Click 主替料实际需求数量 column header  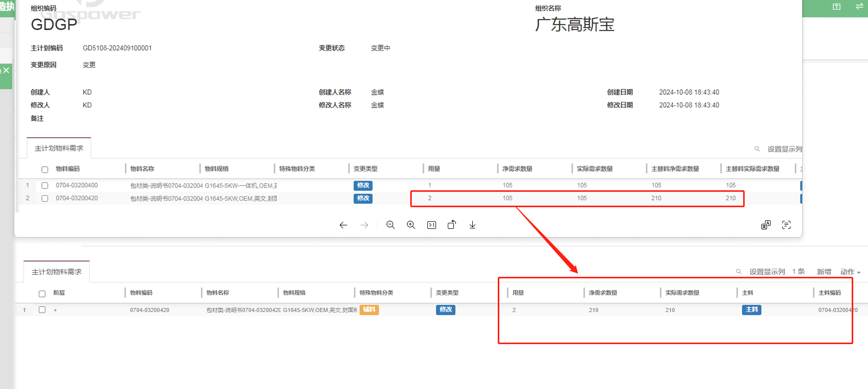pos(753,169)
